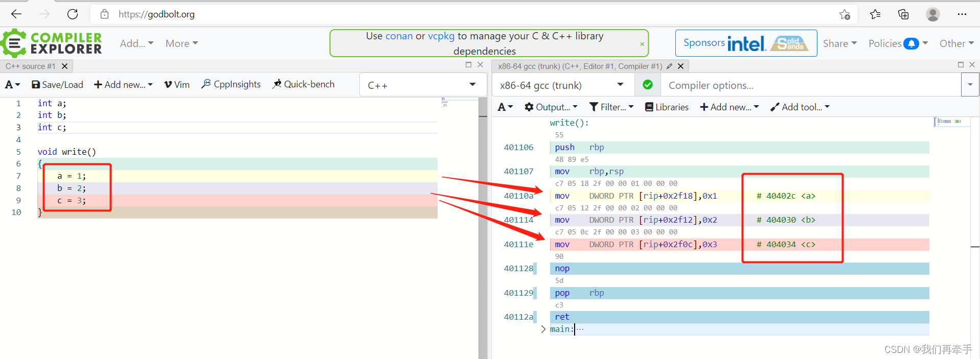Click the browser back arrow
This screenshot has height=359, width=980.
(16, 14)
